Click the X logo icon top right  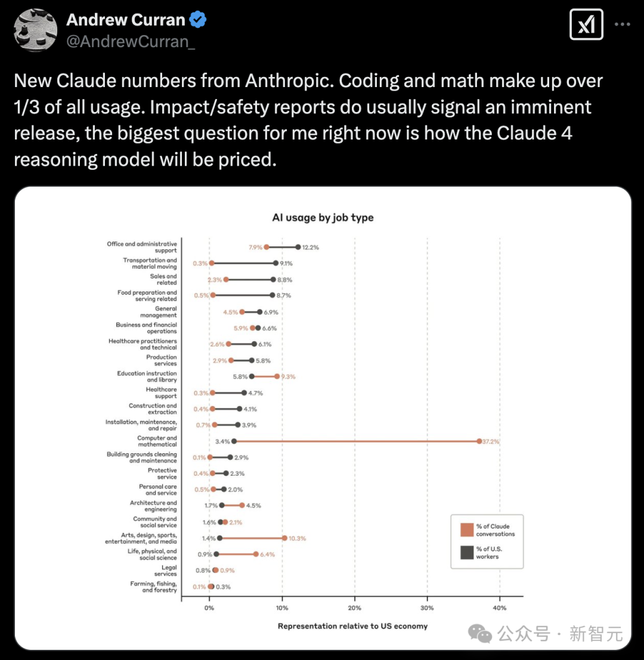coord(586,24)
